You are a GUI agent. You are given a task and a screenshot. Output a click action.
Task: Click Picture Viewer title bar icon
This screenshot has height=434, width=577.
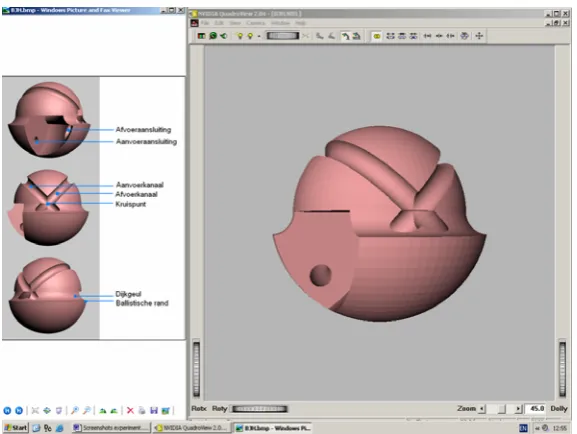pyautogui.click(x=6, y=10)
